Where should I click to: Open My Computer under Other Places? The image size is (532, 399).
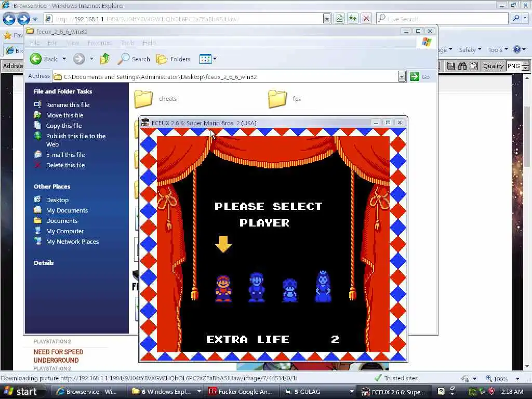pos(65,231)
